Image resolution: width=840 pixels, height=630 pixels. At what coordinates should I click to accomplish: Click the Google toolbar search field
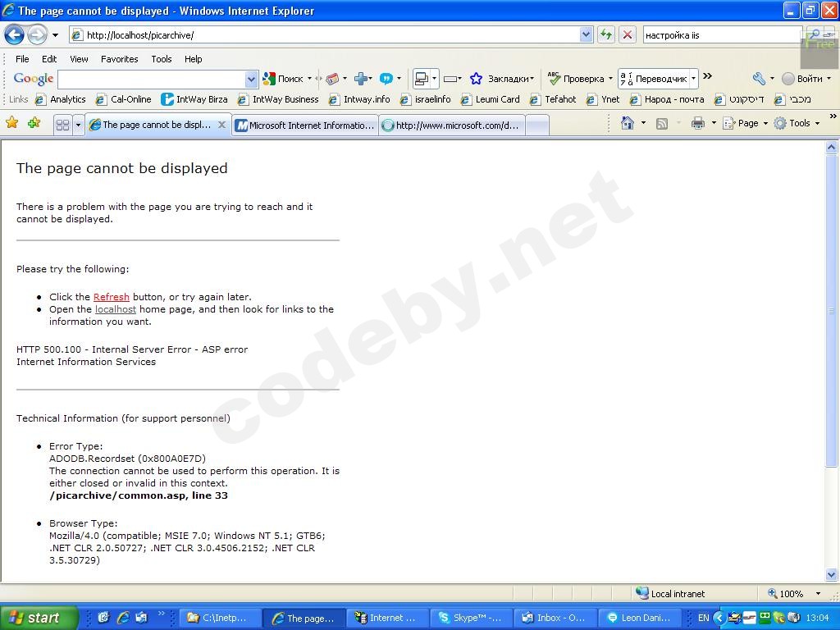152,80
